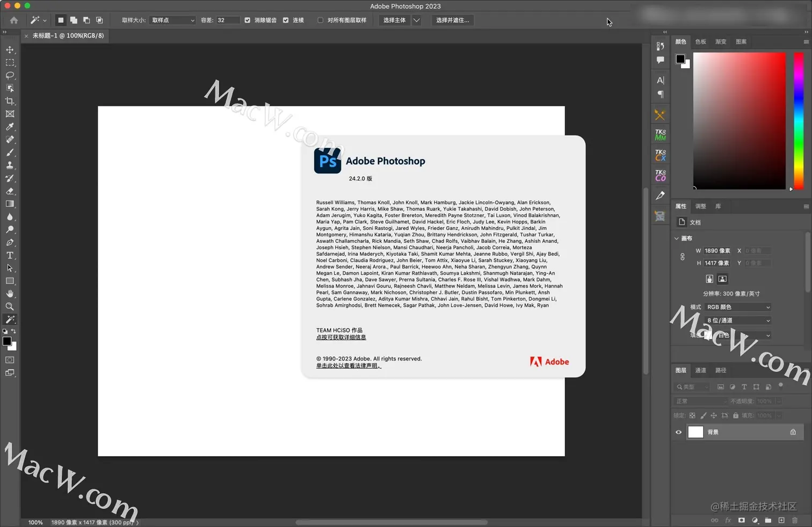Select the Zoom tool
This screenshot has width=812, height=527.
(x=10, y=307)
